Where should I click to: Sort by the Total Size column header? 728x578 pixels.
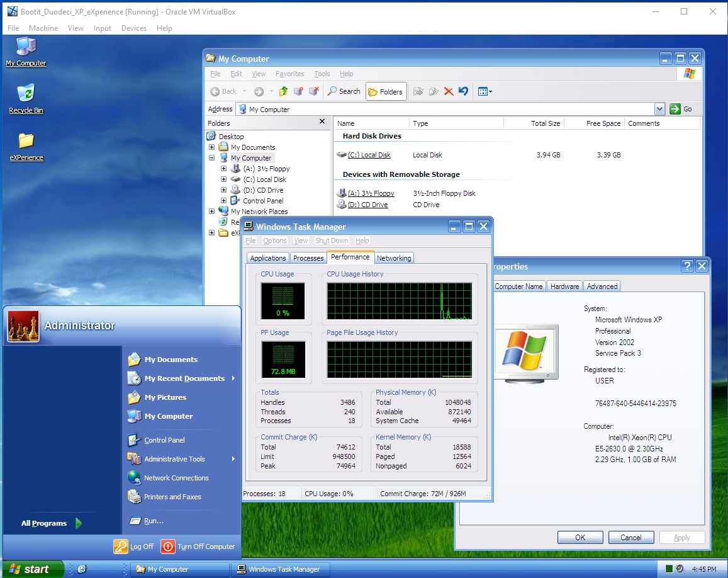[x=534, y=123]
